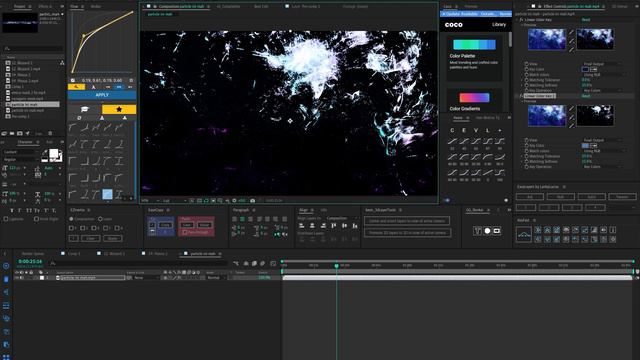Click the Flow curve values field

[x=102, y=80]
